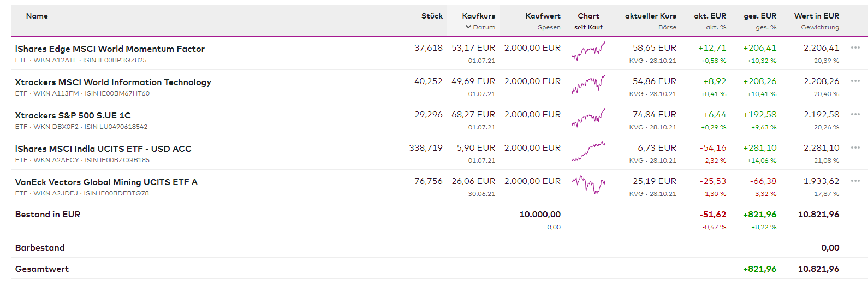This screenshot has width=868, height=291.
Task: Sort table by Stück column
Action: [x=432, y=16]
